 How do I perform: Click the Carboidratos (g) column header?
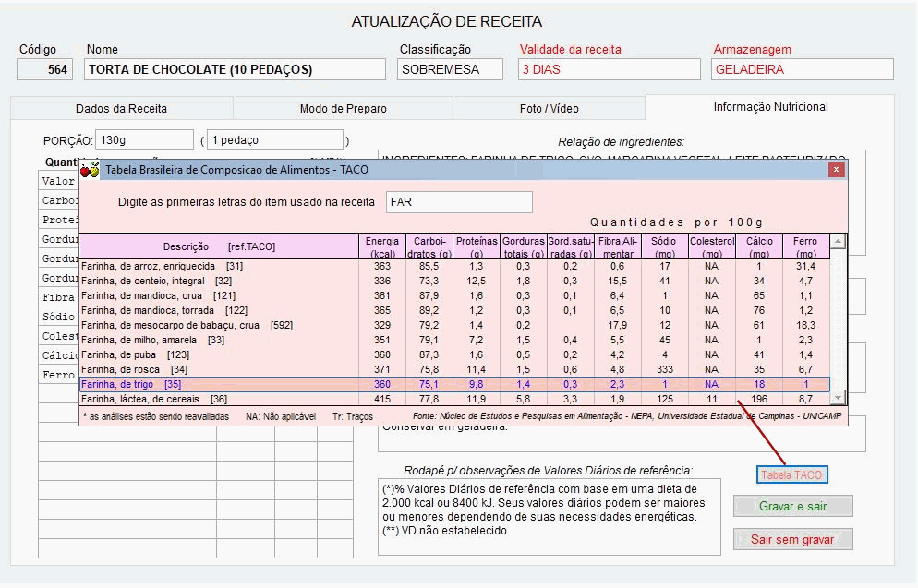[x=429, y=246]
